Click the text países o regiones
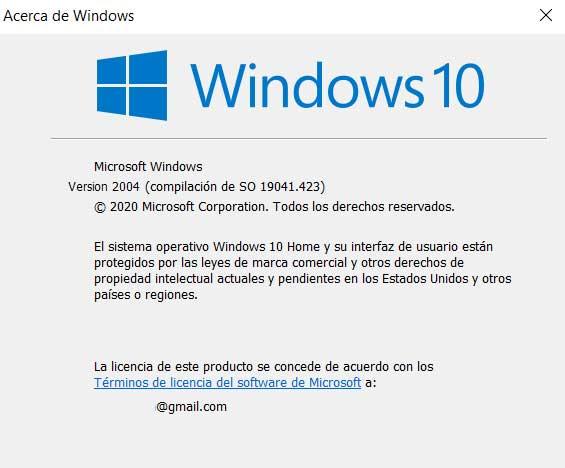565x468 pixels. pyautogui.click(x=146, y=295)
